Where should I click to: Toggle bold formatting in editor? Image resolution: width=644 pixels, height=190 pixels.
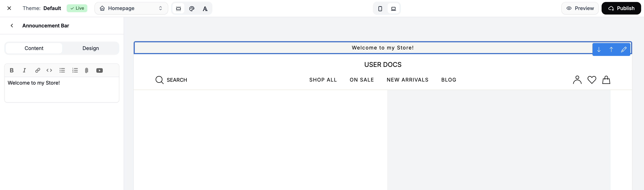coord(11,70)
